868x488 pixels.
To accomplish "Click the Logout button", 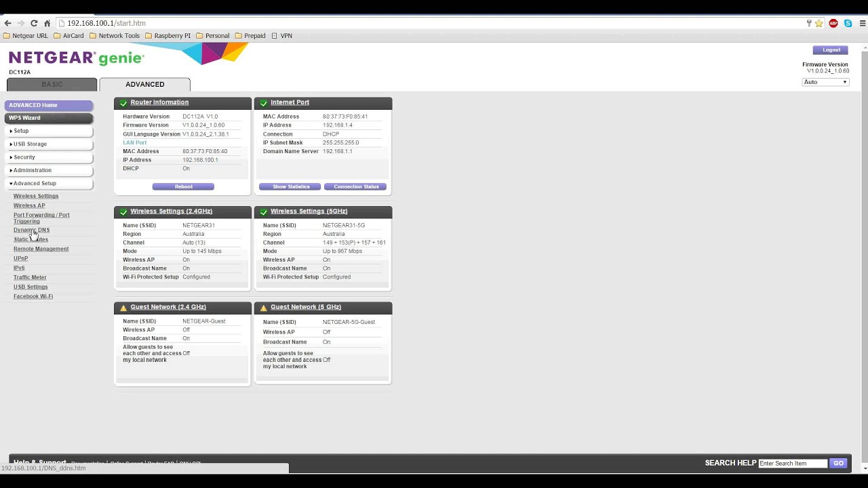I will click(831, 50).
